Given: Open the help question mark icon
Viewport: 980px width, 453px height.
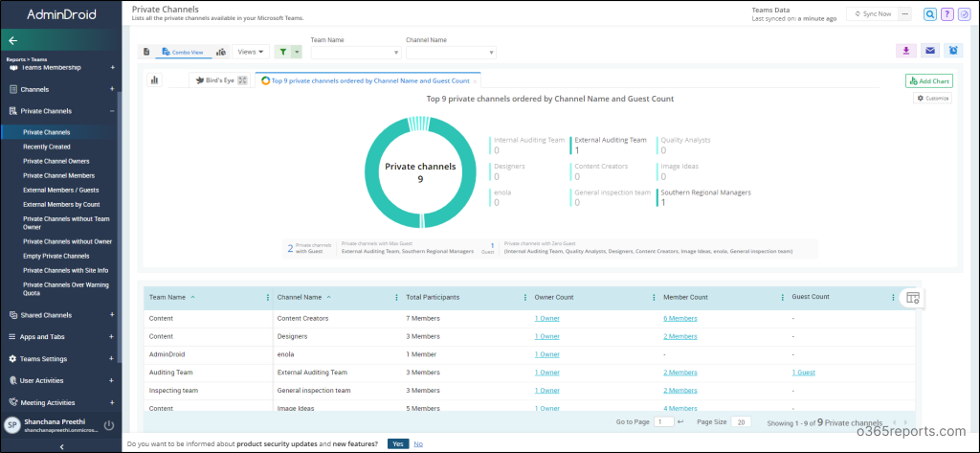Looking at the screenshot, I should click(947, 13).
